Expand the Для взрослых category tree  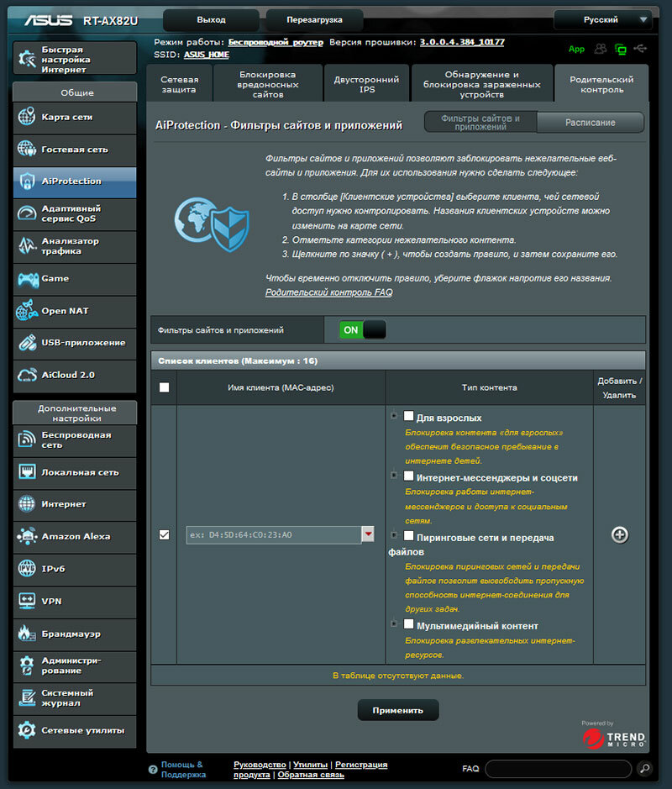(394, 416)
